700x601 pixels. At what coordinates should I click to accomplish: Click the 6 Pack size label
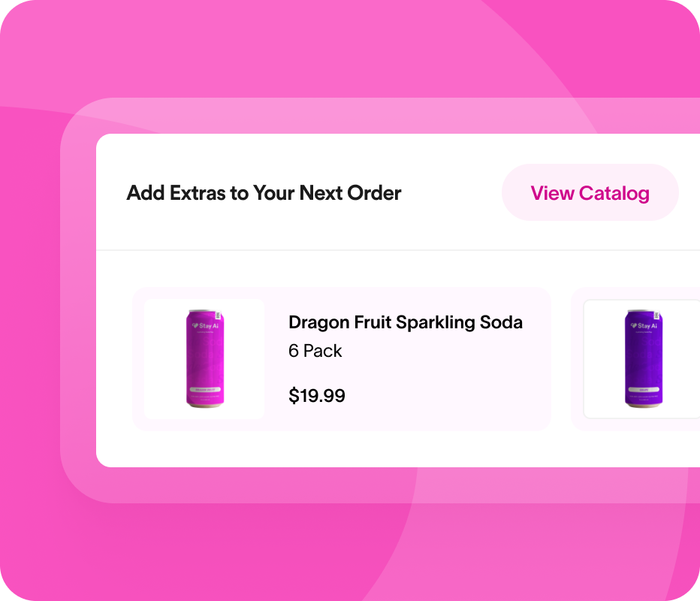315,351
